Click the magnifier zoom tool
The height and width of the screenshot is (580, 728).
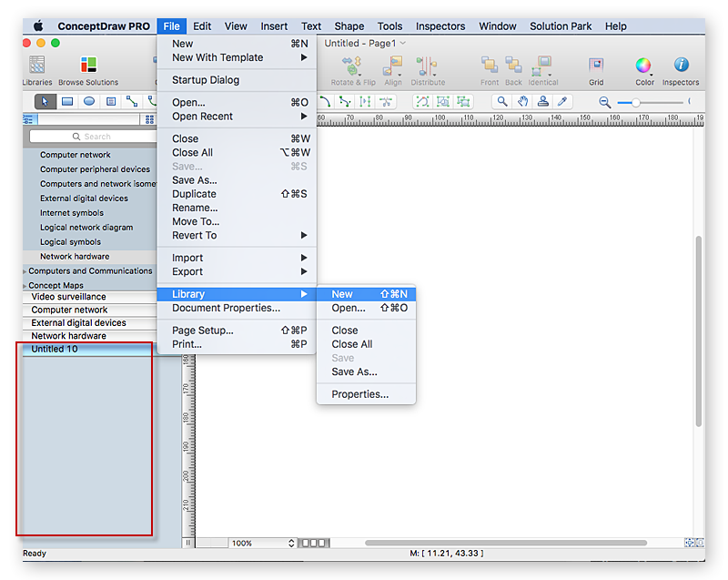pos(502,101)
